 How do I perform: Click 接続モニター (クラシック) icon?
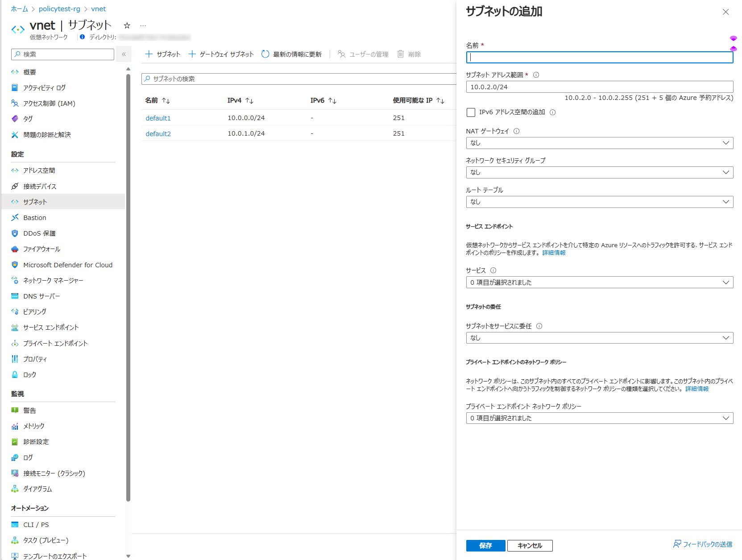point(15,473)
